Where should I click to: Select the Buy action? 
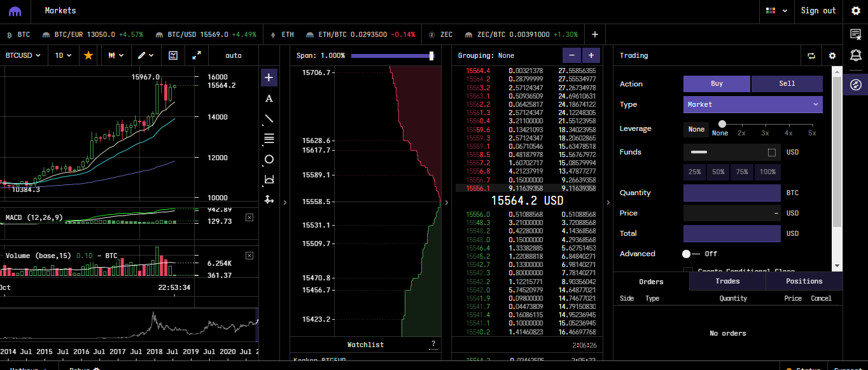717,83
